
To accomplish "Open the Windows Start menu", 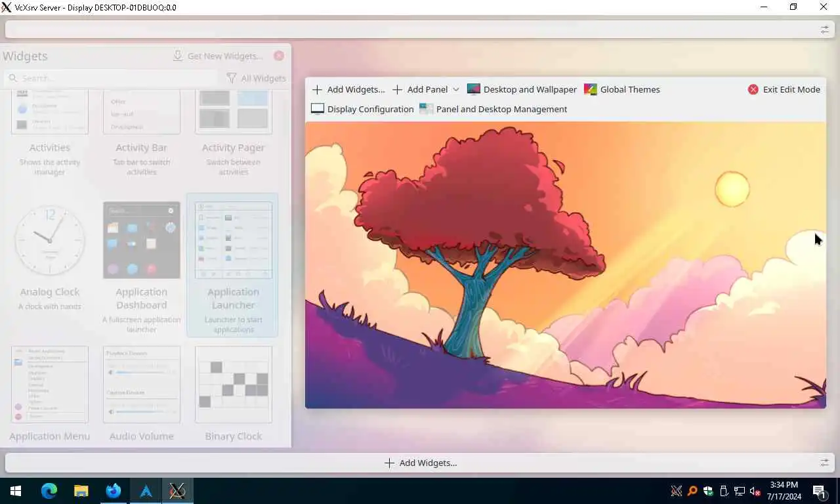I will (x=16, y=491).
